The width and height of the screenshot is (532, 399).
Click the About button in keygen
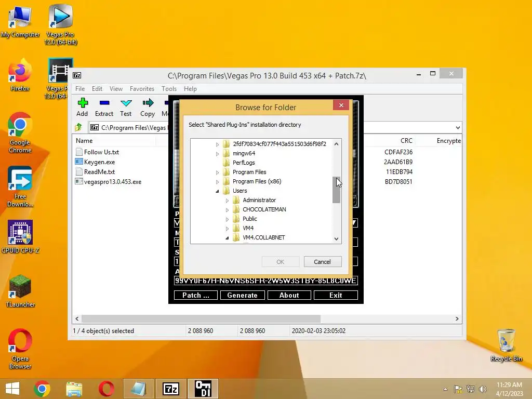click(x=289, y=295)
